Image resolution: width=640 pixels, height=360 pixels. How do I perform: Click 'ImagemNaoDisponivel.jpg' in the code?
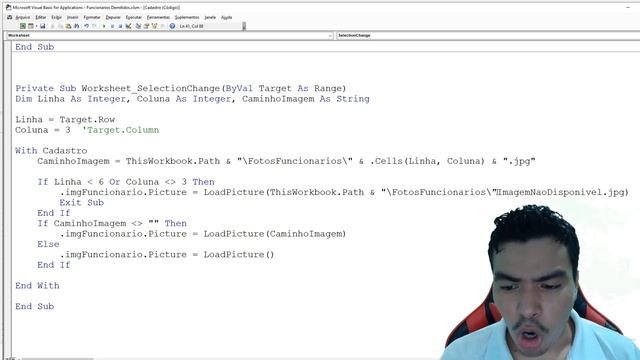562,192
